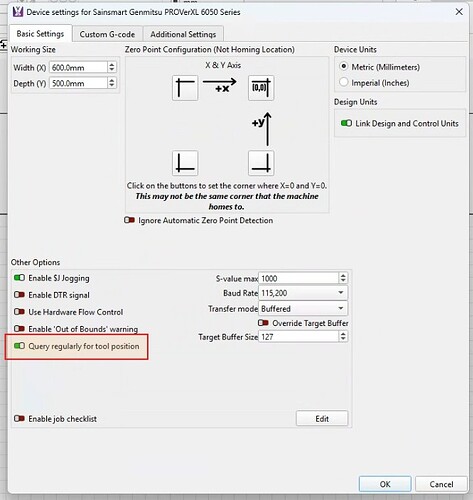Enable the job checklist switch
Image resolution: width=473 pixels, height=500 pixels.
19,418
